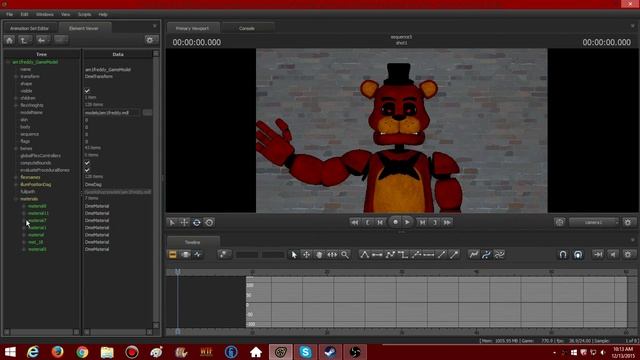Viewport: 640px width, 360px height.
Task: Expand the children tree node
Action: click(16, 98)
